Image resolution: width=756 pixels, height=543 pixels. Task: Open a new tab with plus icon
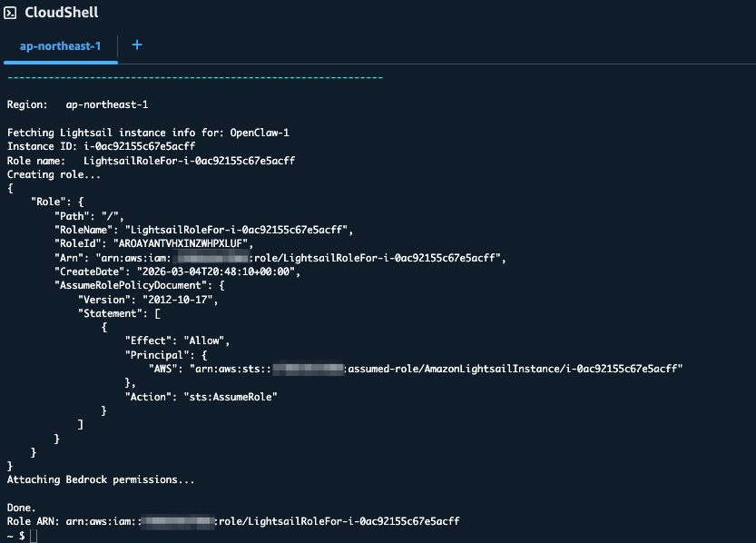tap(137, 45)
